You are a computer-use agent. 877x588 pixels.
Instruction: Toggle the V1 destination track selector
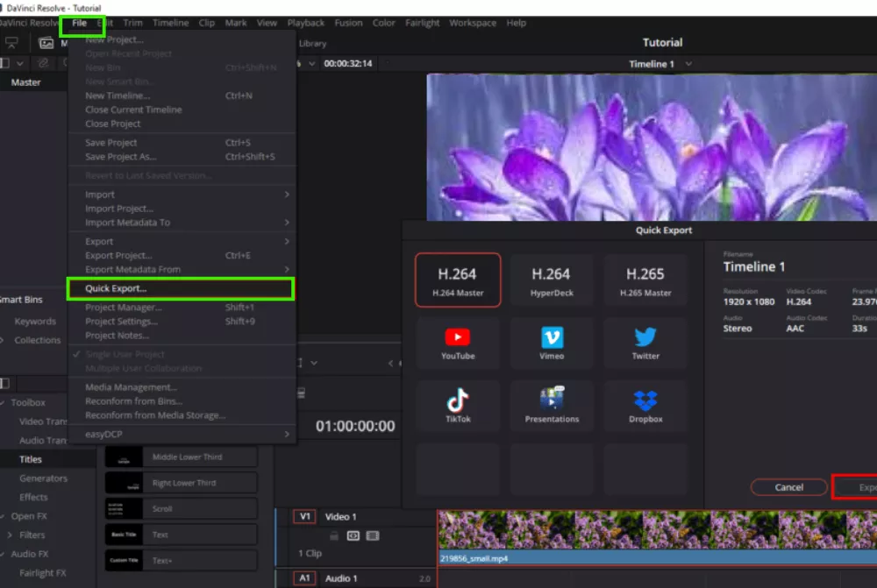click(304, 517)
